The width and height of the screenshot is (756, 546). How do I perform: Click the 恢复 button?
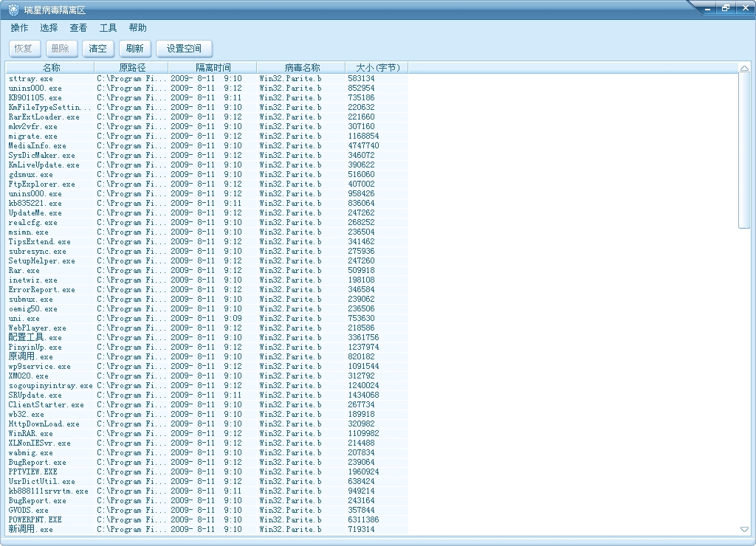tap(25, 48)
